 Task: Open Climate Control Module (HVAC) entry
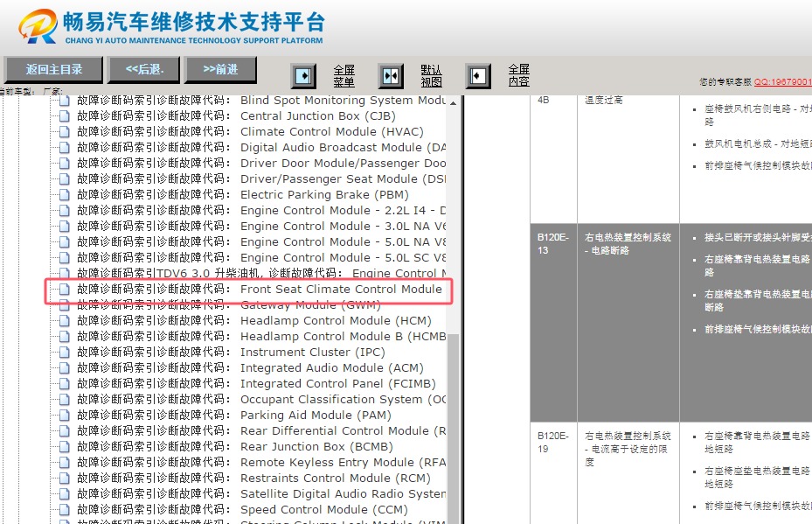pyautogui.click(x=250, y=131)
